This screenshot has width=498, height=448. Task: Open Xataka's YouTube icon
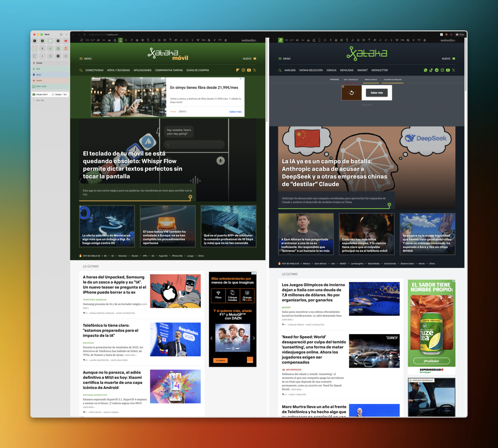[448, 70]
